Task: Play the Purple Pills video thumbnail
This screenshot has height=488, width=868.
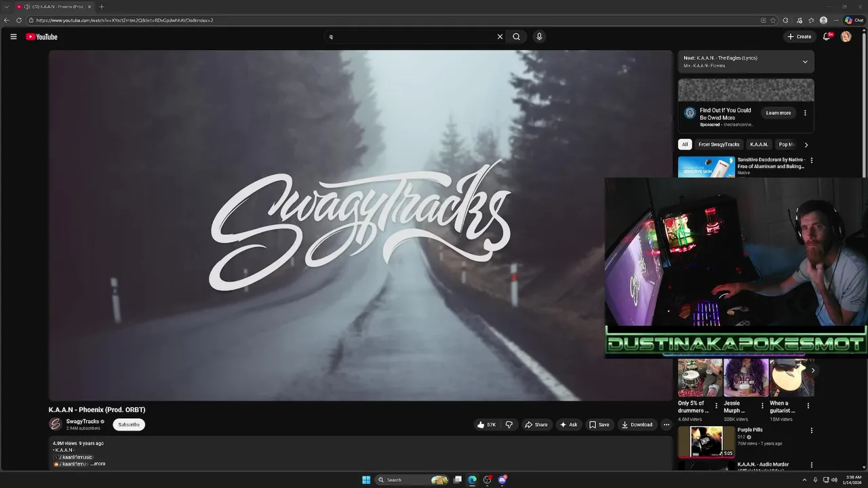Action: (706, 441)
